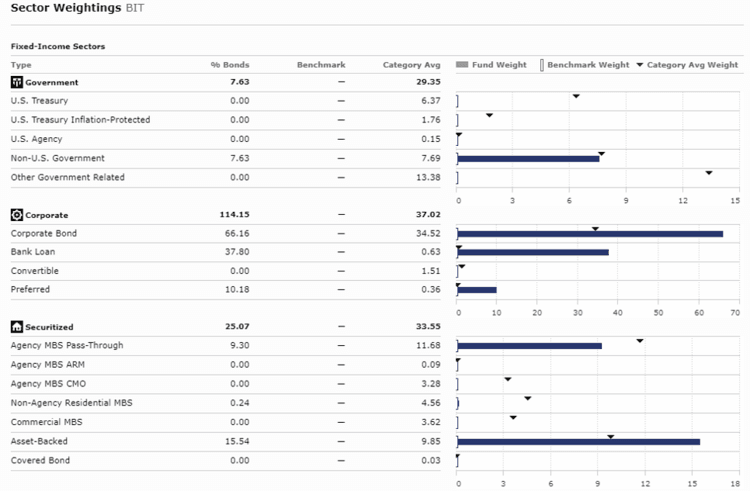750x491 pixels.
Task: Click the Corporate sector icon
Action: click(16, 215)
